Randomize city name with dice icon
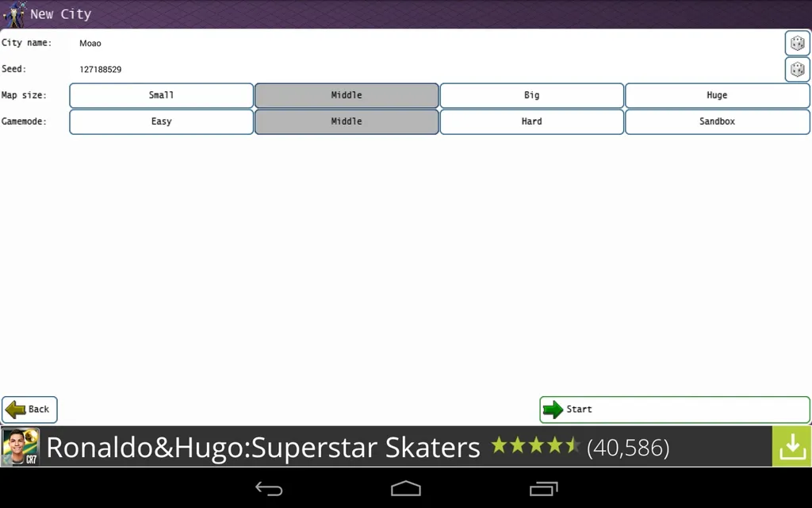Image resolution: width=812 pixels, height=508 pixels. click(797, 44)
